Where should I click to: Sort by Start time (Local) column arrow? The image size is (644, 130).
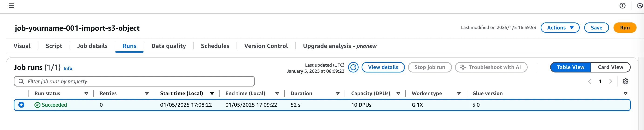(212, 93)
